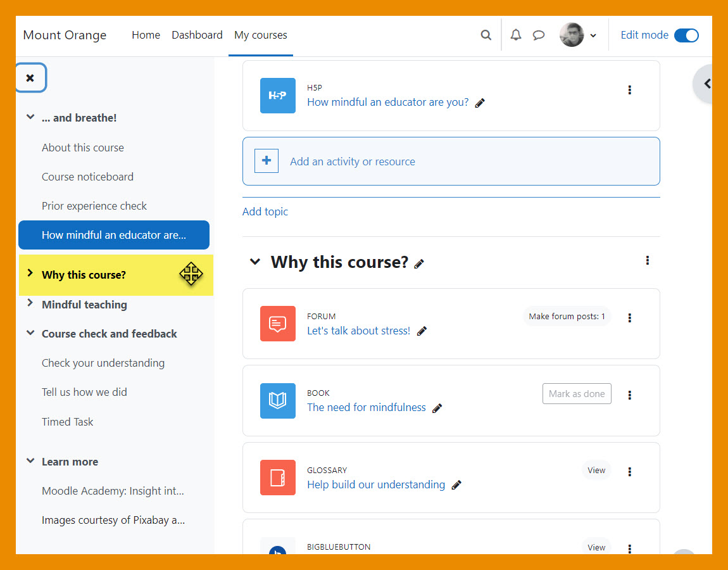Click the Glossary activity icon
Viewport: 728px width, 570px height.
(x=277, y=478)
